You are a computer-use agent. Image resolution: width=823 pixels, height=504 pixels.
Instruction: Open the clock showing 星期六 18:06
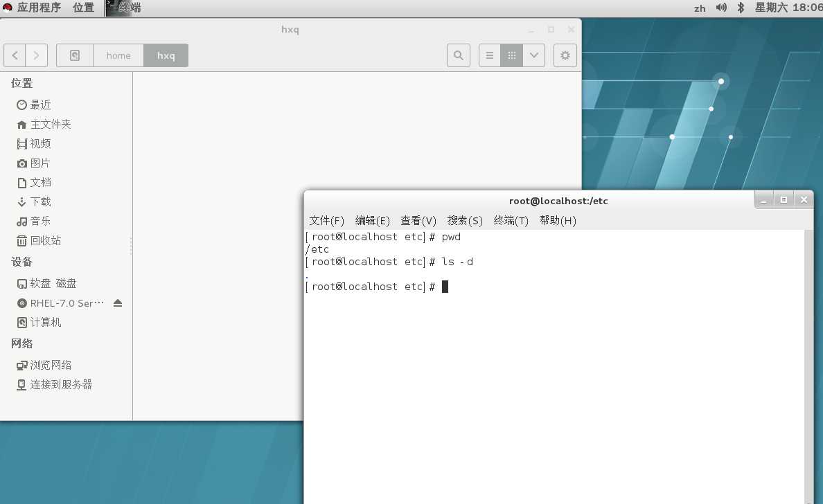[x=788, y=8]
